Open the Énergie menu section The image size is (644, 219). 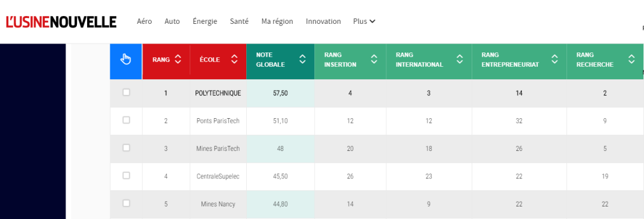(x=205, y=21)
